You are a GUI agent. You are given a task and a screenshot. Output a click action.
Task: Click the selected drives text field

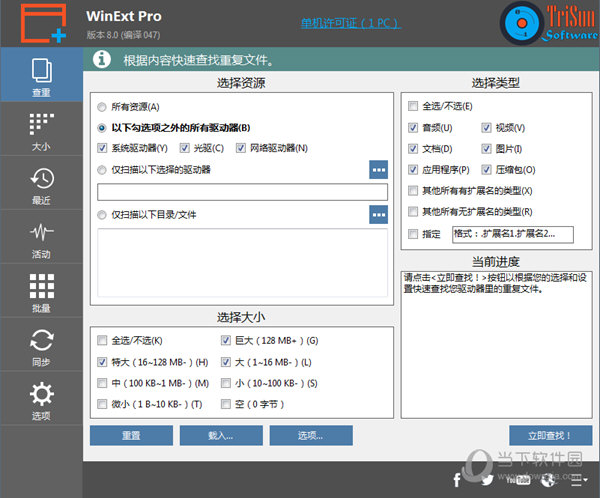coord(243,192)
